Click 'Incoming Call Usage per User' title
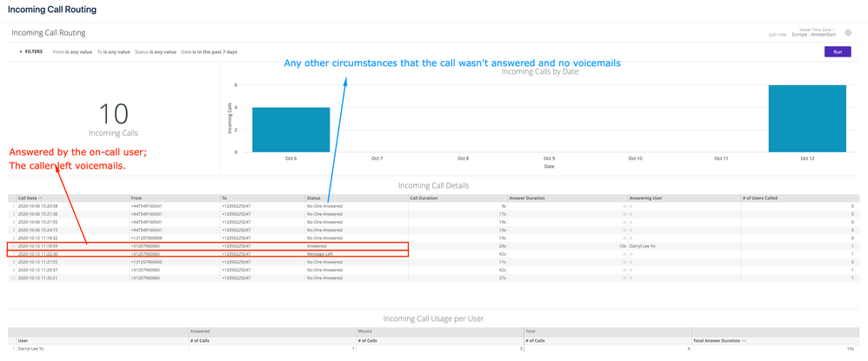Viewport: 868px width, 361px height. 433,319
